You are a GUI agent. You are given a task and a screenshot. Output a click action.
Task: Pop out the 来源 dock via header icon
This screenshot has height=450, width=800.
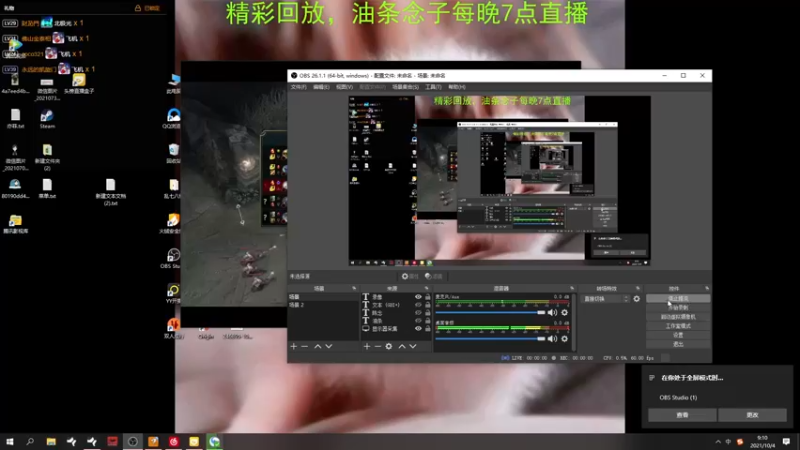coord(427,288)
